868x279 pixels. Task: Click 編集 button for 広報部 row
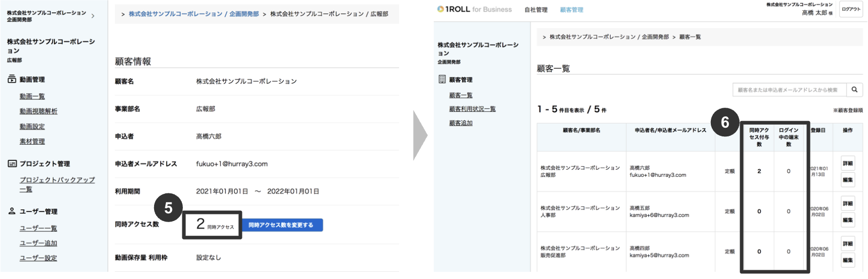(x=847, y=180)
